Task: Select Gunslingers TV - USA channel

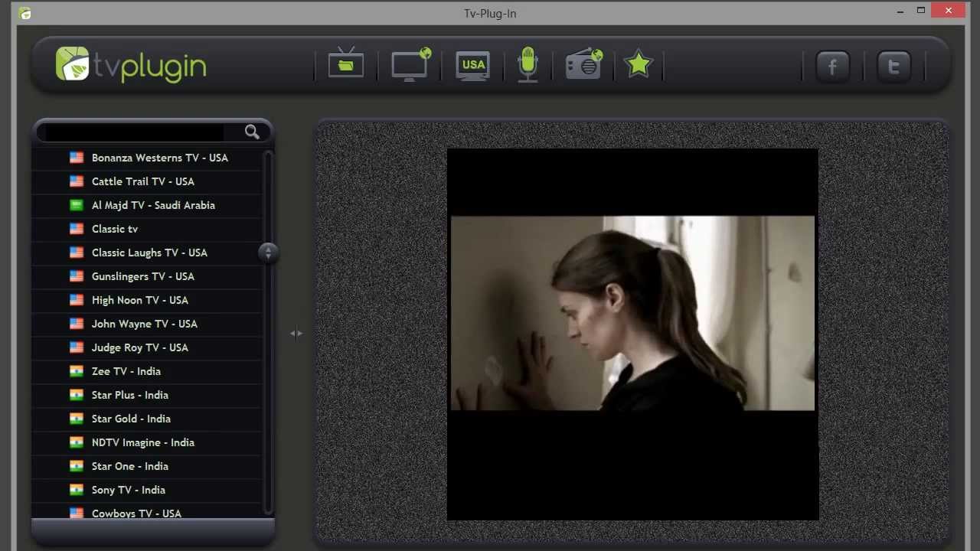Action: [x=148, y=276]
